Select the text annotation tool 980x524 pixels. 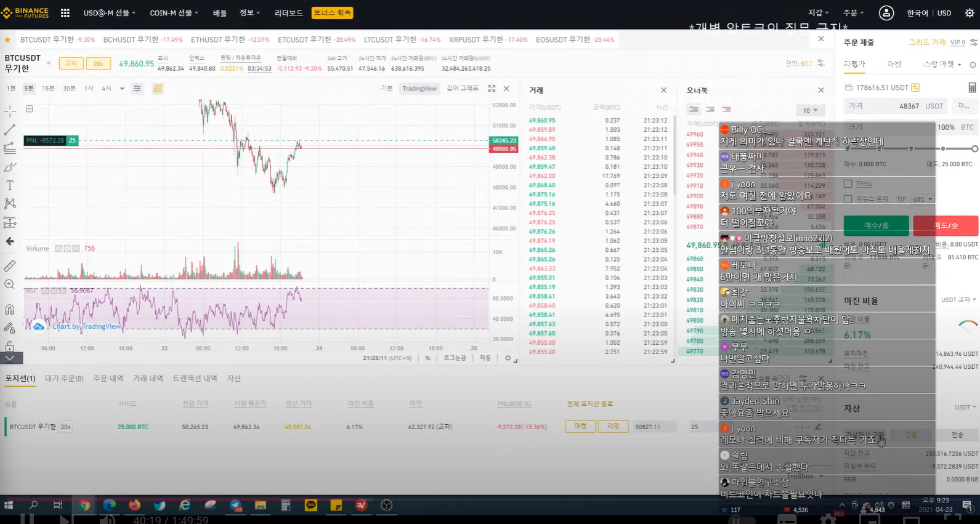(x=10, y=185)
